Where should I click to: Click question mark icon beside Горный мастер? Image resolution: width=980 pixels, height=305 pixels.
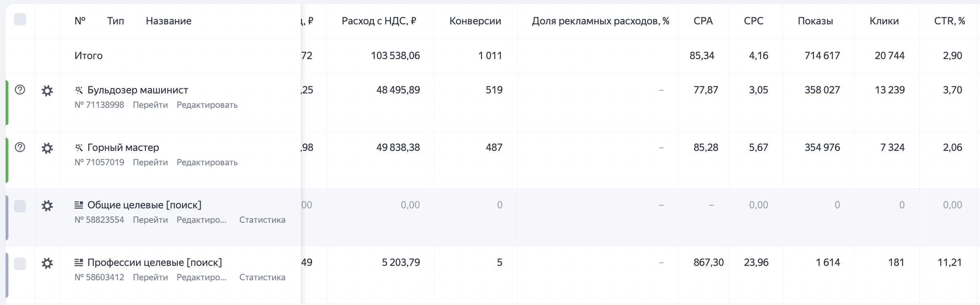pyautogui.click(x=20, y=147)
